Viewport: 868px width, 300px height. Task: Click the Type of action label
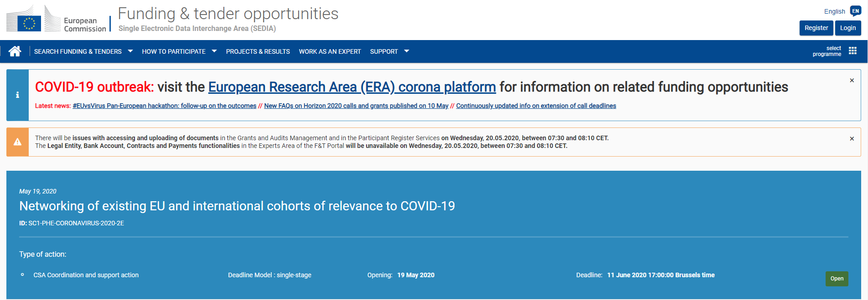pos(43,254)
